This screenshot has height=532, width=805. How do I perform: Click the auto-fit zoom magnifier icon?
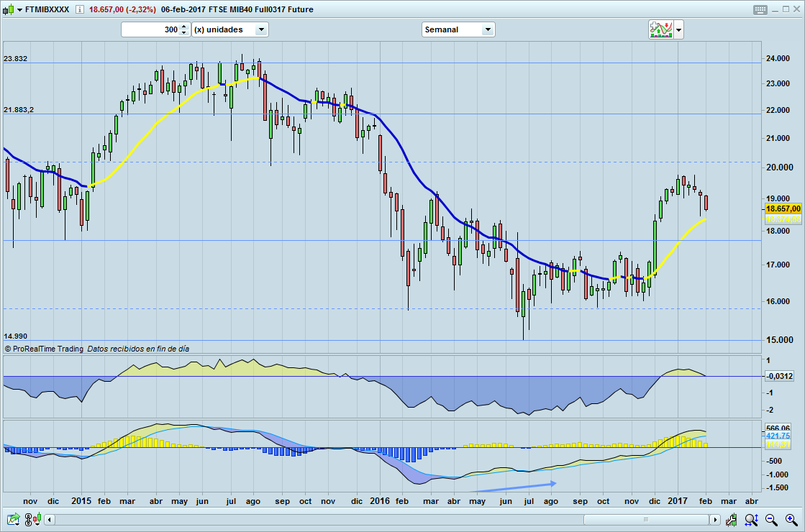click(751, 519)
